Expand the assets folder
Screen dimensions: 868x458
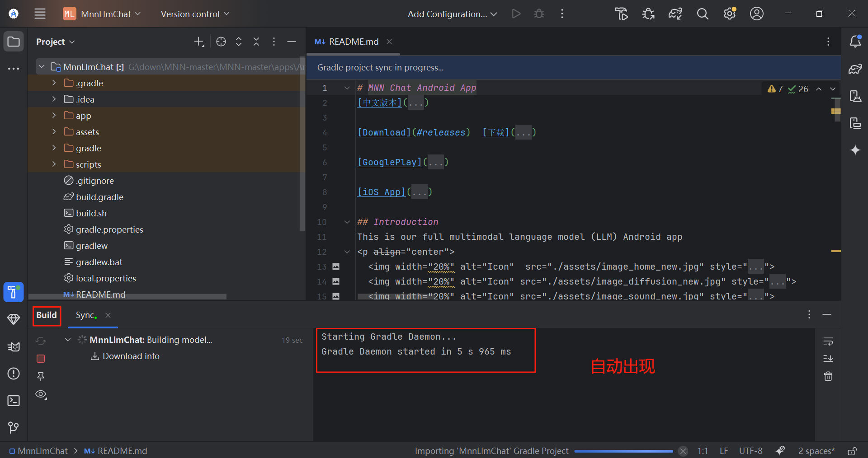coord(54,132)
